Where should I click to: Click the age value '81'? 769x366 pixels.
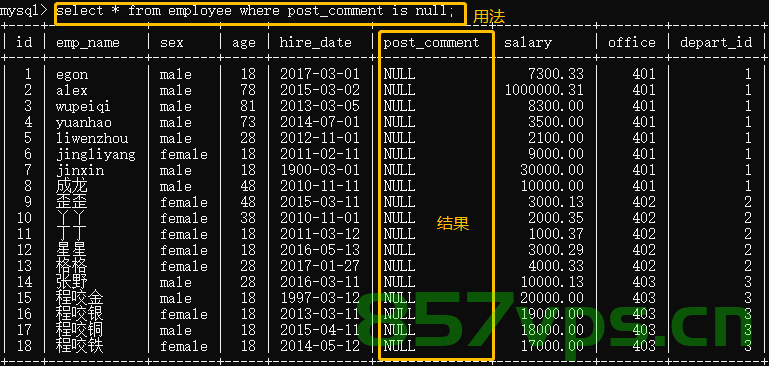[x=248, y=106]
